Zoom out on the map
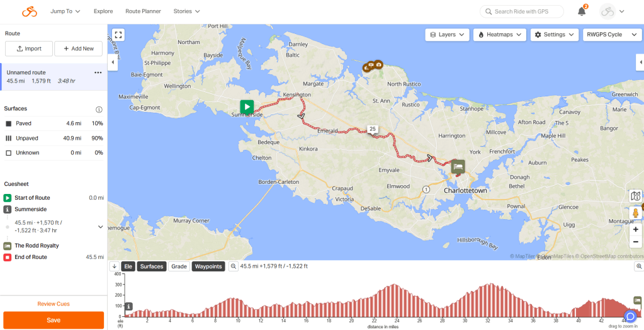This screenshot has height=330, width=644. [636, 242]
